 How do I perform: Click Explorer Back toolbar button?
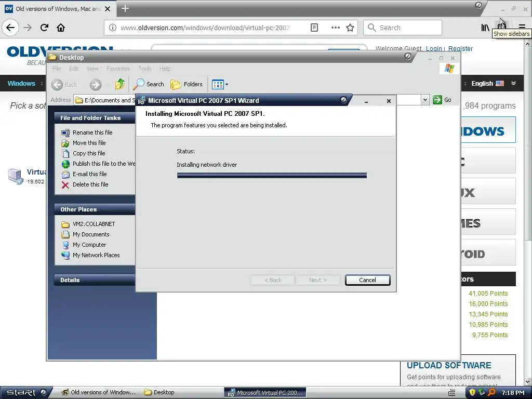click(x=65, y=85)
